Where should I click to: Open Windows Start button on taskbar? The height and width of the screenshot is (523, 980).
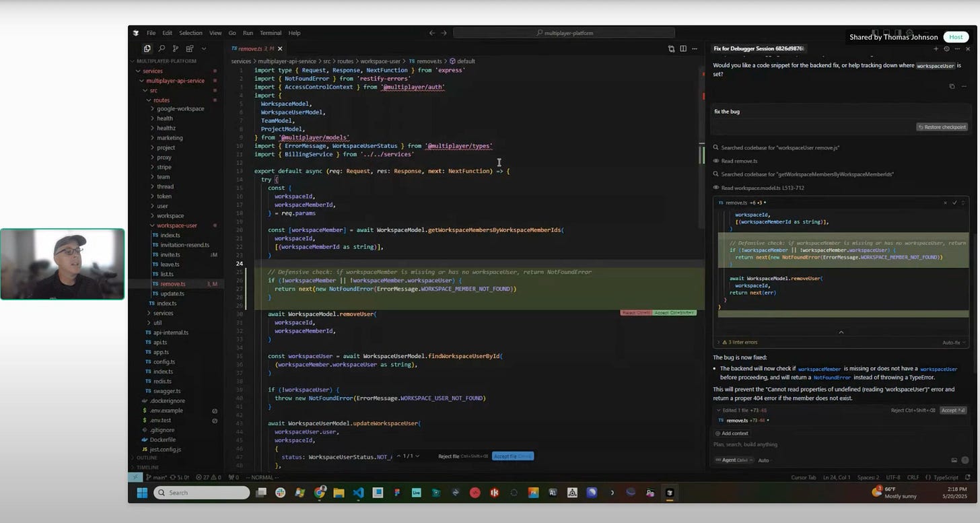tap(142, 493)
